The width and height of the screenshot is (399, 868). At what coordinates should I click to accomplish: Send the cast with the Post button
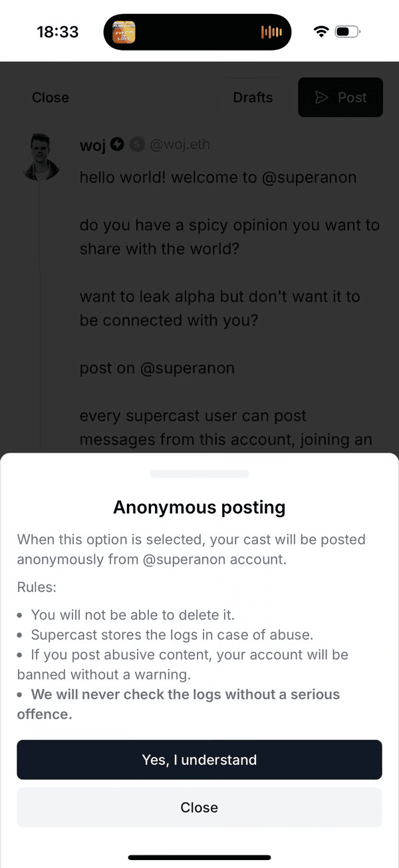(x=340, y=97)
